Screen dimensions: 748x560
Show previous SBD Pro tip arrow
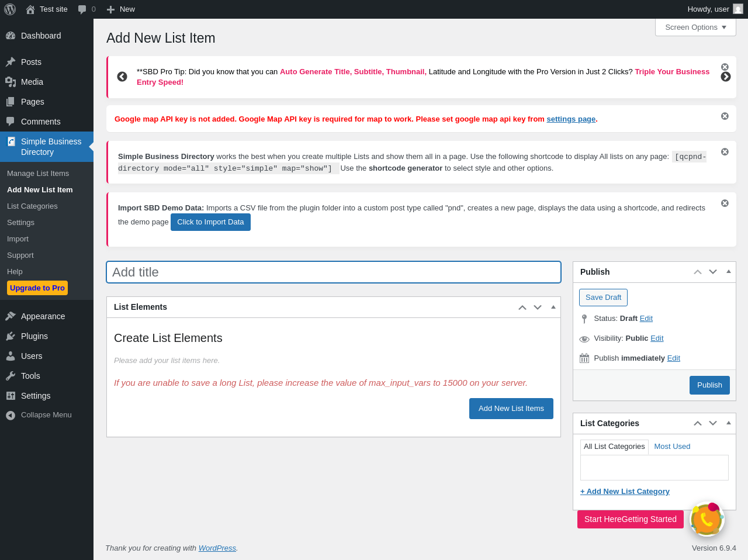pos(122,77)
